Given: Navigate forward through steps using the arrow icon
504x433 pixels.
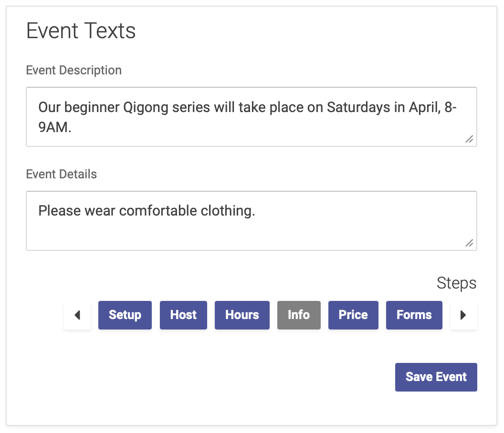Looking at the screenshot, I should click(x=463, y=315).
